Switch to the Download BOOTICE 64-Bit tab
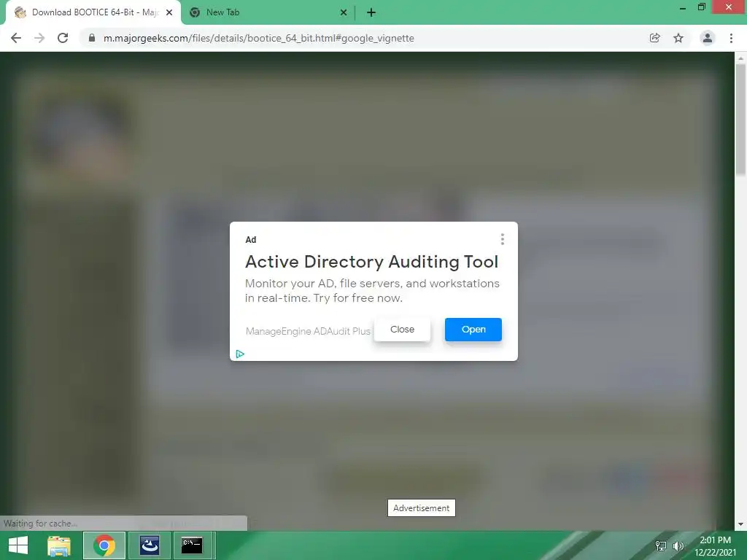The image size is (747, 560). pyautogui.click(x=93, y=12)
